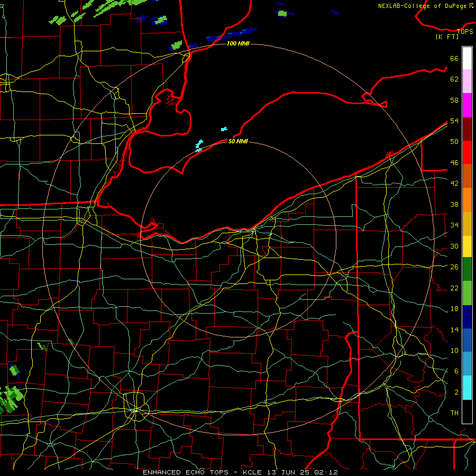This screenshot has width=476, height=476.
Task: Click the cyan echo near the 50 NMI label
Action: [x=199, y=146]
